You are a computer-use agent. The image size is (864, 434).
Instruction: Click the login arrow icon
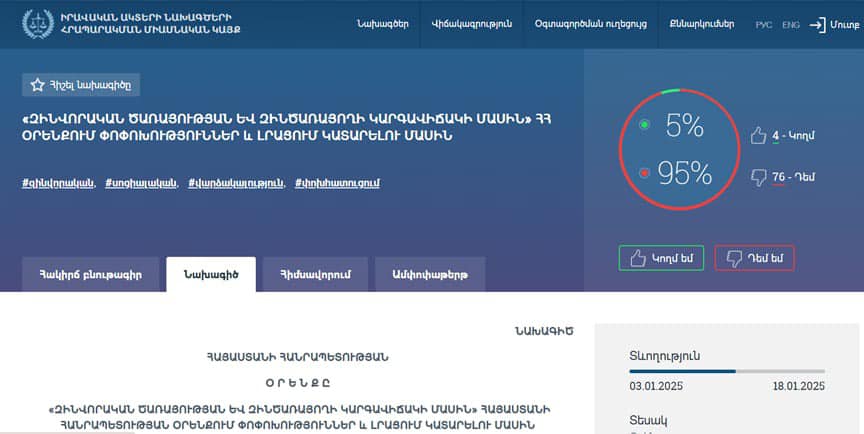[x=817, y=24]
